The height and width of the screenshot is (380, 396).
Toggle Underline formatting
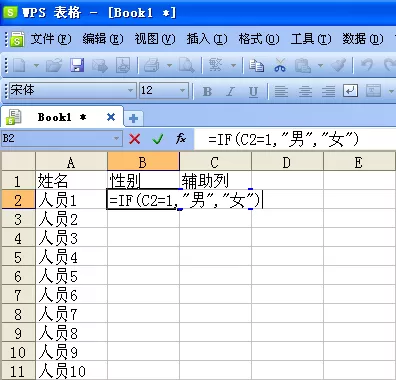[254, 91]
